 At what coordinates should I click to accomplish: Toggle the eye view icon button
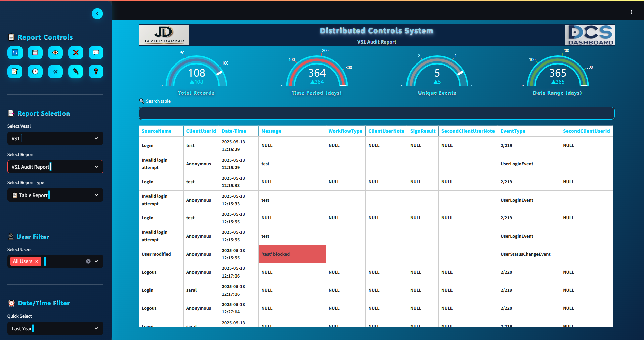tap(55, 53)
